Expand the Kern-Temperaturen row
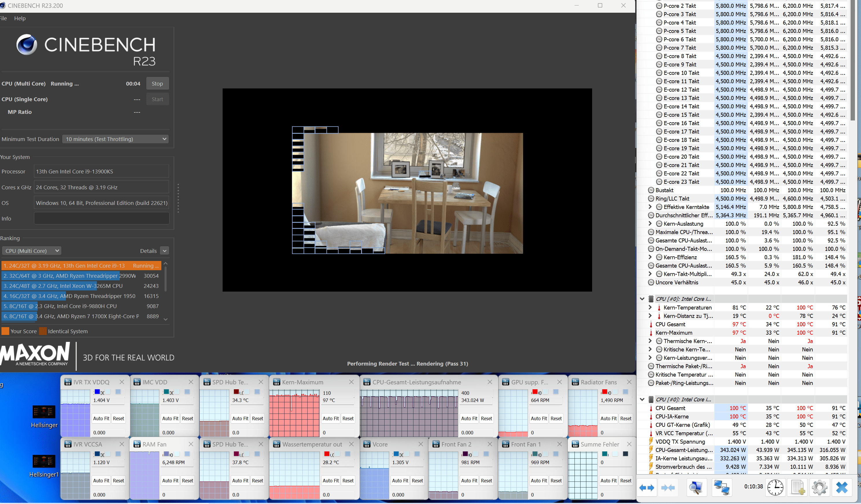 point(650,307)
